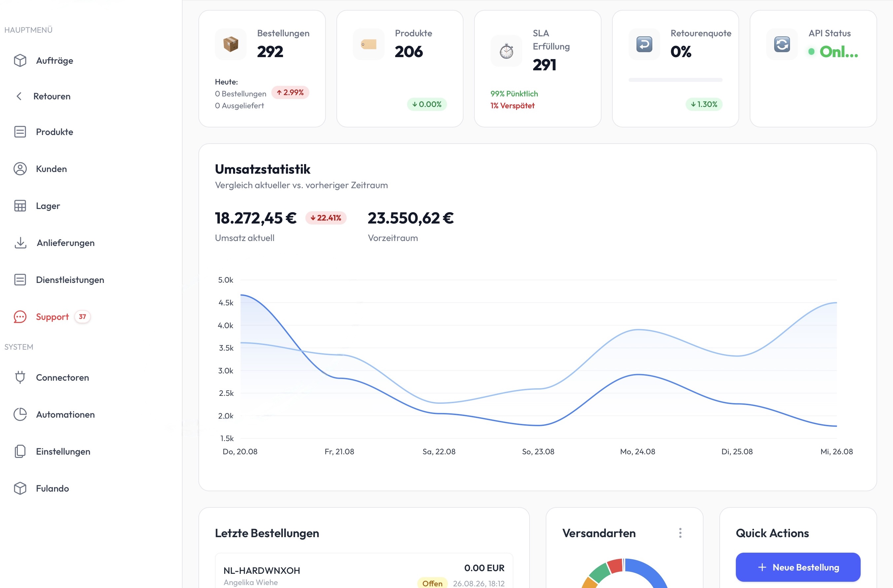Click the Lager grid icon

(20, 206)
